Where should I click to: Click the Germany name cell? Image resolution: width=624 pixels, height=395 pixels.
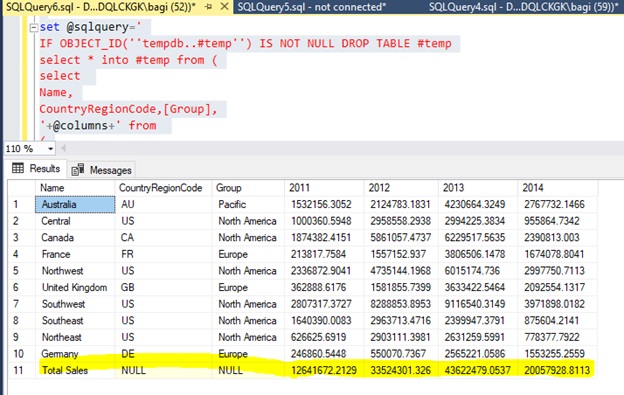tap(75, 354)
